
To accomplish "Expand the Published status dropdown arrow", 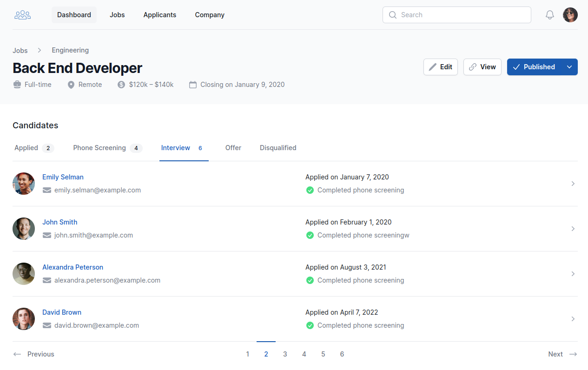I will (569, 67).
